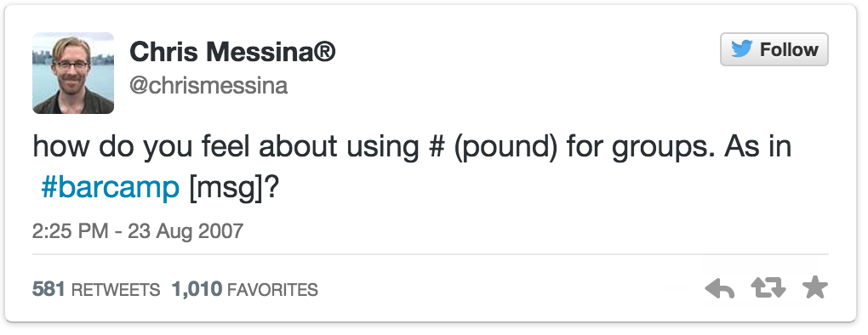Open the #barcamp hashtag link
This screenshot has width=868, height=335.
click(110, 189)
